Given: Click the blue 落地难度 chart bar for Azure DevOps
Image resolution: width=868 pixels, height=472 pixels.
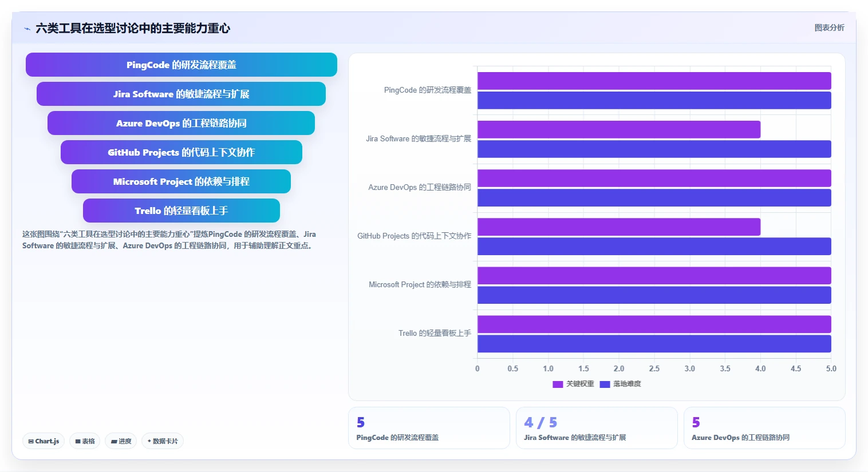Looking at the screenshot, I should pos(654,197).
